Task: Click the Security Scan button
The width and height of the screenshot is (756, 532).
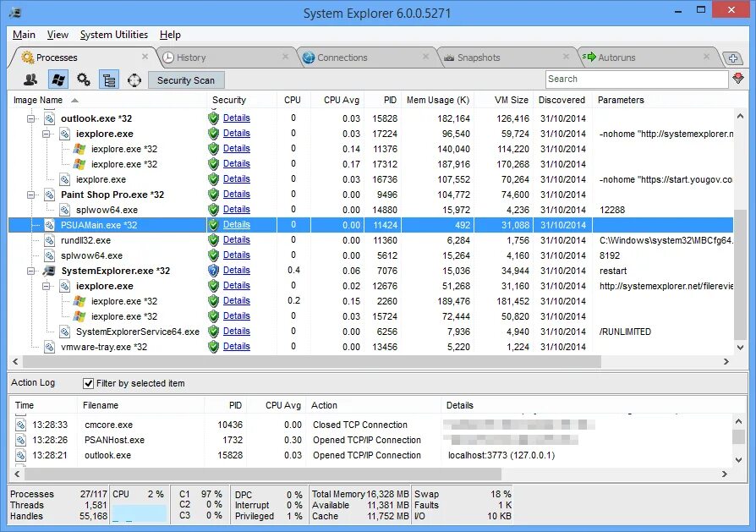Action: coord(186,80)
